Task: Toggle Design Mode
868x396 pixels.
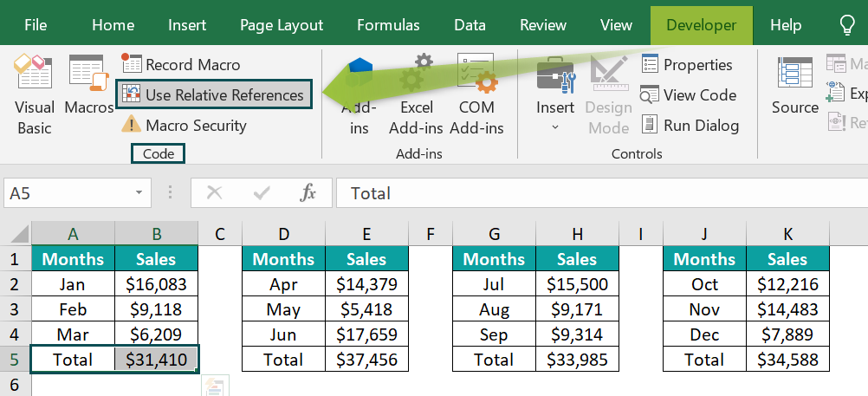Action: pyautogui.click(x=608, y=94)
